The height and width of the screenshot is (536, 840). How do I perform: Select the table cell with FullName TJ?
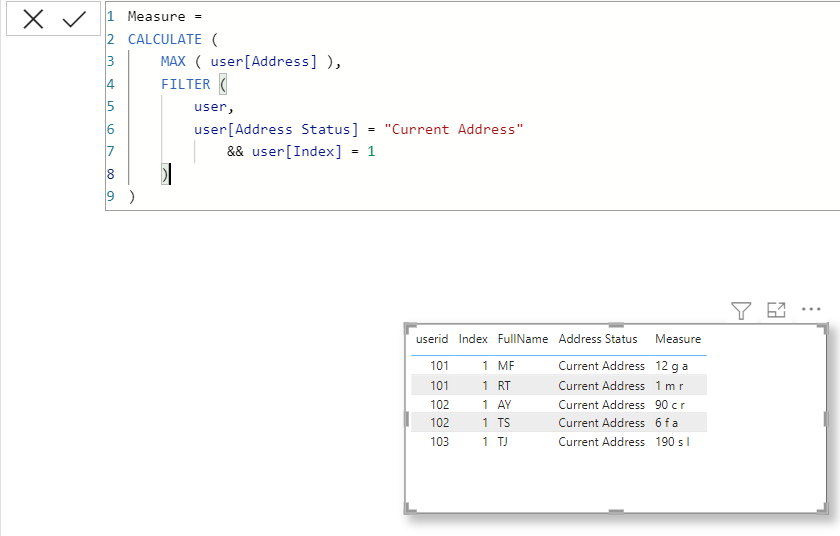coord(502,442)
